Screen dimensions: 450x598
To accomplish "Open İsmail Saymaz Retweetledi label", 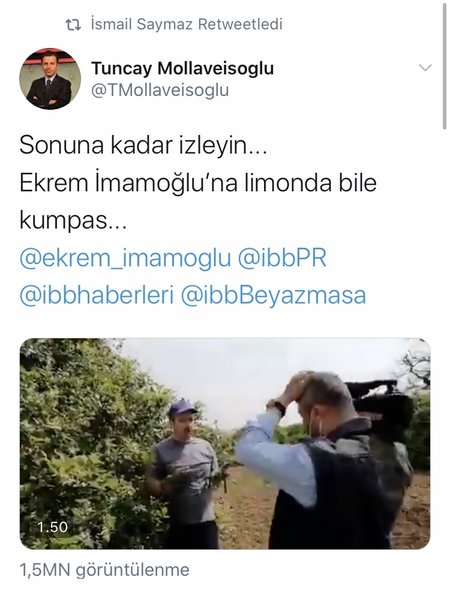I will click(x=187, y=24).
